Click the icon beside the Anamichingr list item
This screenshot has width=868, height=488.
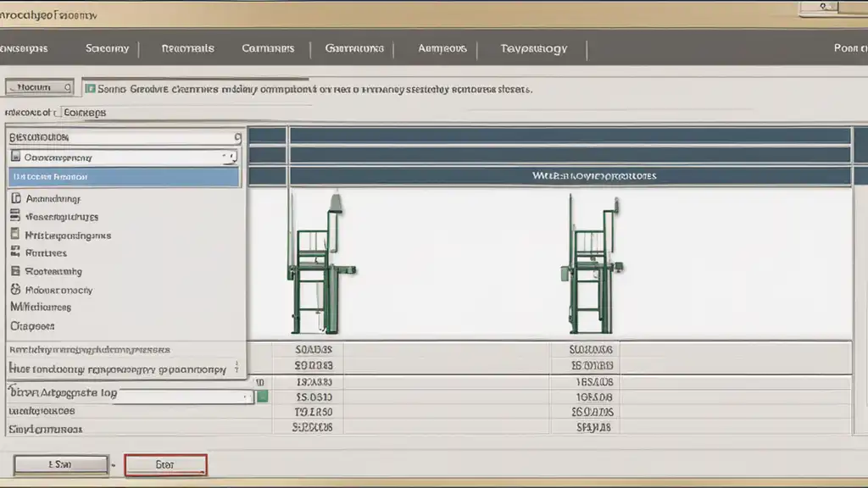(15, 199)
